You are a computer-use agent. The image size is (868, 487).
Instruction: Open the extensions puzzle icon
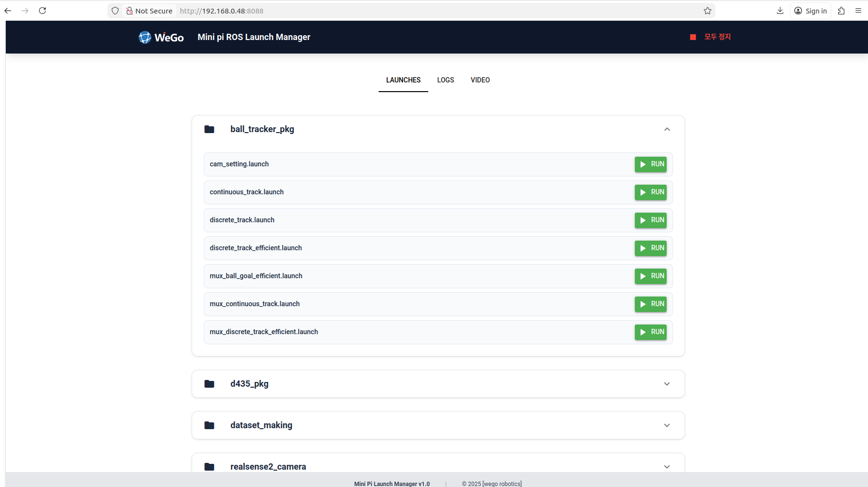[841, 11]
